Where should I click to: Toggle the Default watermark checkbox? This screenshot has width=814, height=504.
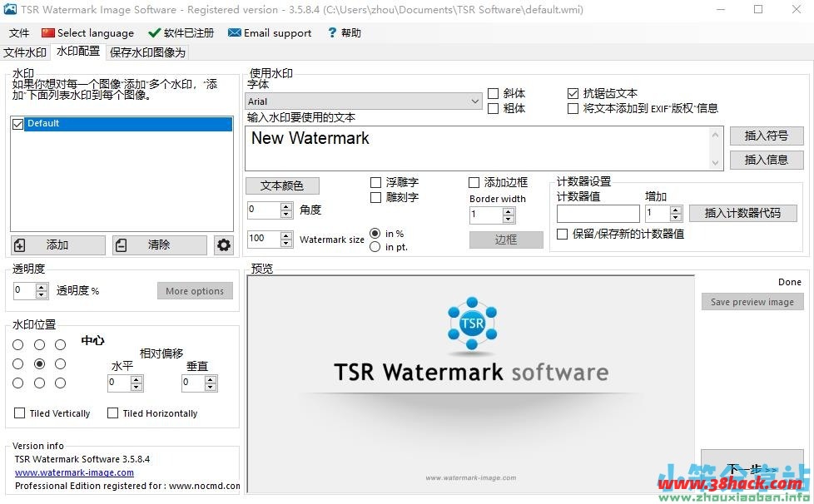coord(17,124)
